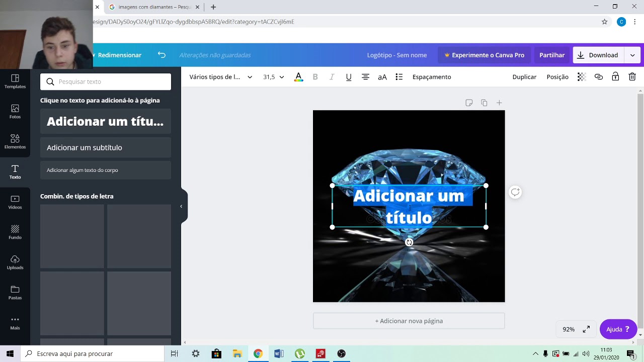Open the Ajuda help button
Image resolution: width=644 pixels, height=362 pixels.
618,329
